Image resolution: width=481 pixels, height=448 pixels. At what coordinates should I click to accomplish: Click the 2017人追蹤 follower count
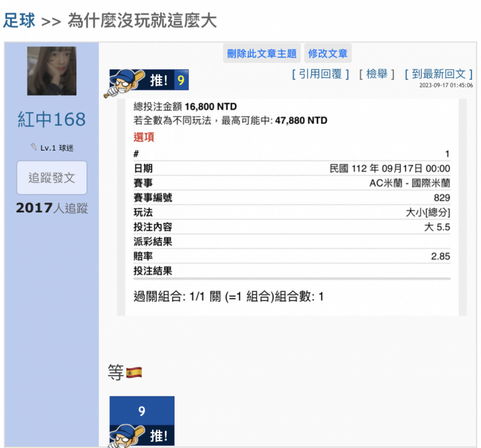point(52,208)
